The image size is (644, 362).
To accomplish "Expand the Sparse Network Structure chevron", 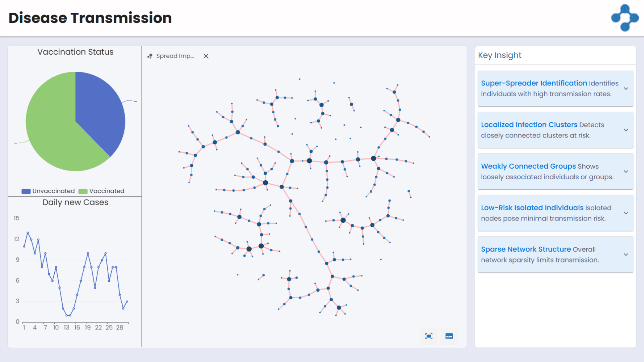I will coord(626,255).
